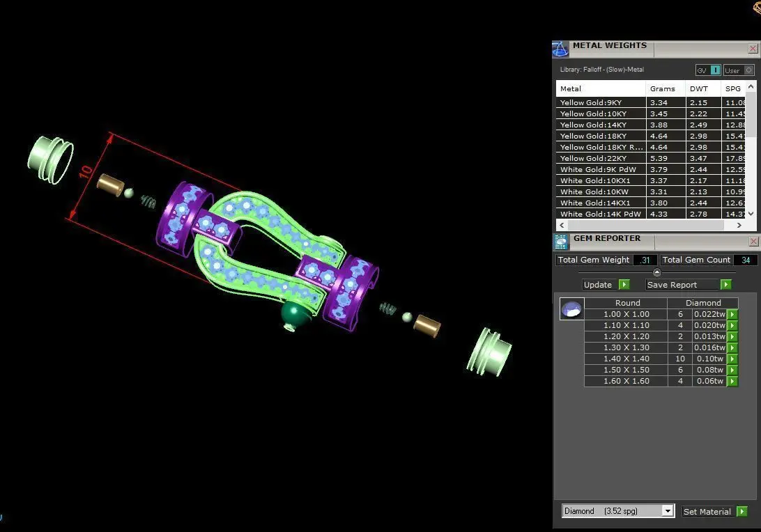
Task: Click the Round column header
Action: pos(627,303)
